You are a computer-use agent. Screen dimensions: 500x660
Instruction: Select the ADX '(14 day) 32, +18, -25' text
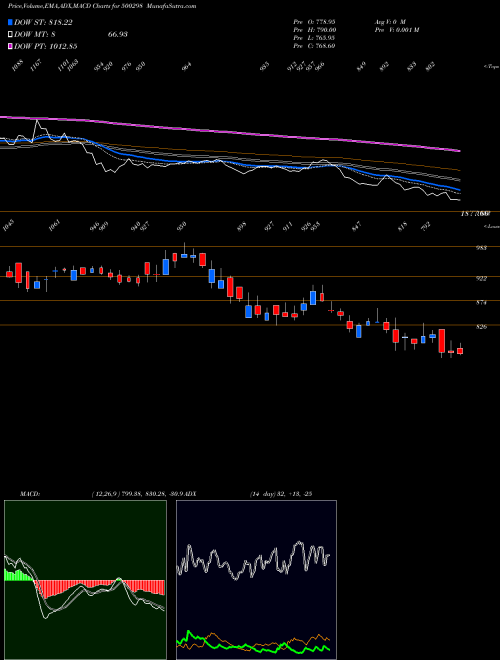(x=281, y=494)
